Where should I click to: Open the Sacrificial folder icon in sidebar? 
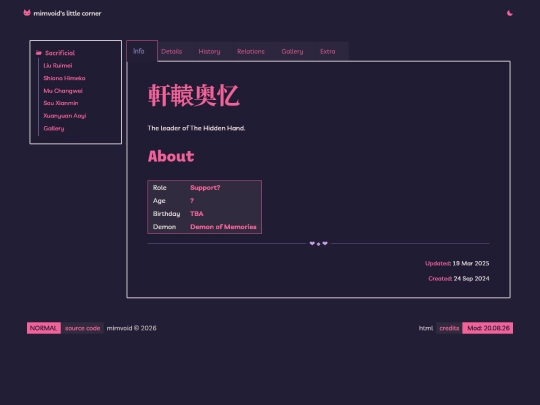coord(39,53)
